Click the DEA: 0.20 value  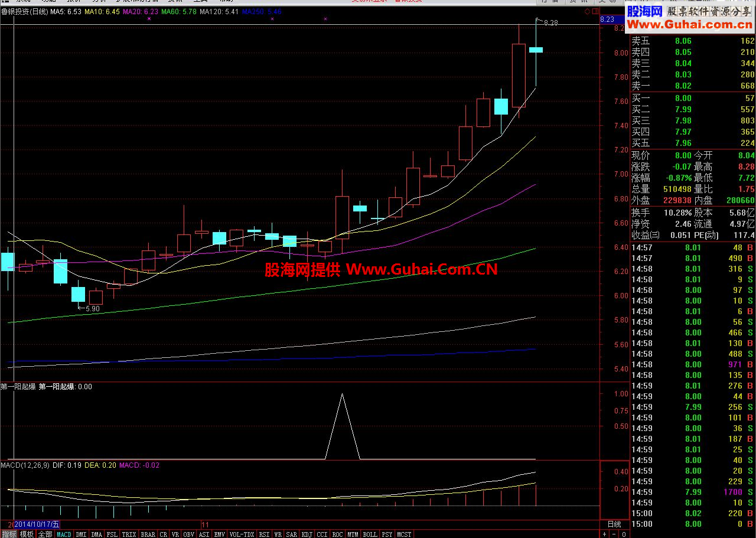[x=100, y=465]
